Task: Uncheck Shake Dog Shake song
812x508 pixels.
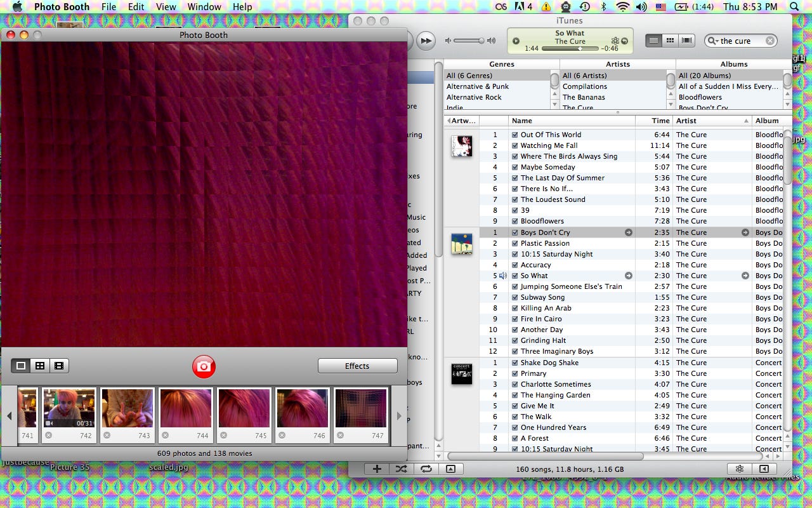Action: click(x=515, y=363)
